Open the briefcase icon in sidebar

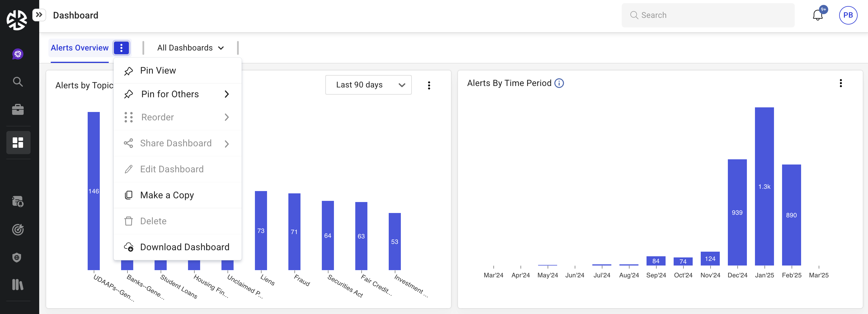point(18,109)
